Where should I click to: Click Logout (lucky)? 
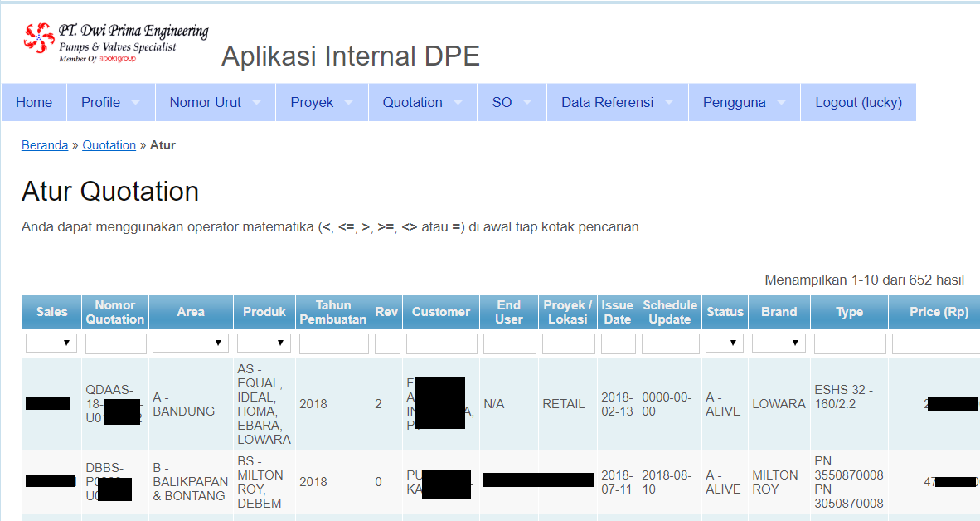[x=859, y=103]
